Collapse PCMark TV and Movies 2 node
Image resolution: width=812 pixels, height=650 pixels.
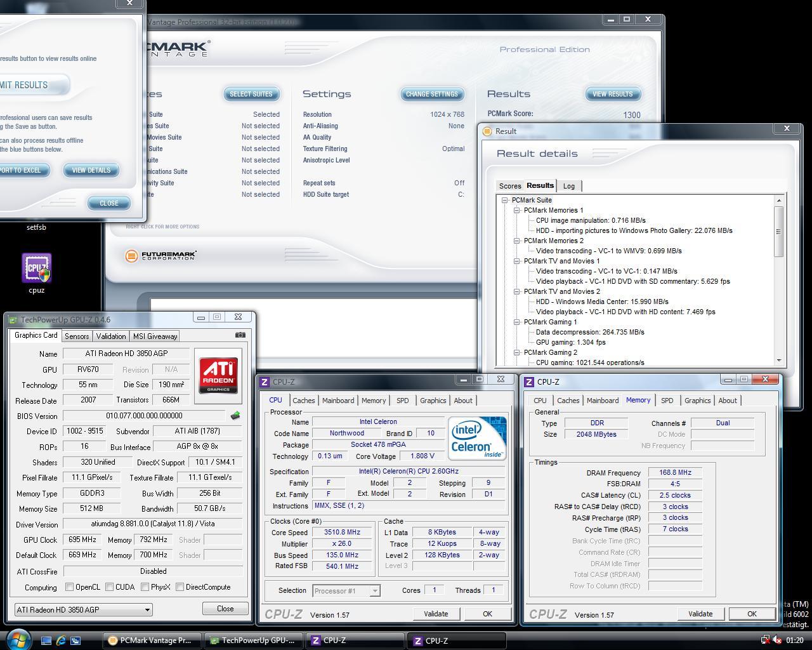(x=517, y=291)
